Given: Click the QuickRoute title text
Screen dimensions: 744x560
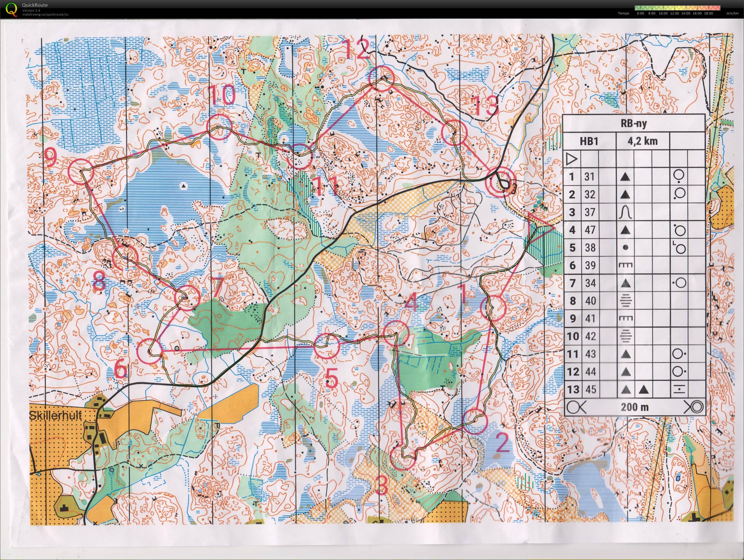Looking at the screenshot, I should point(35,5).
